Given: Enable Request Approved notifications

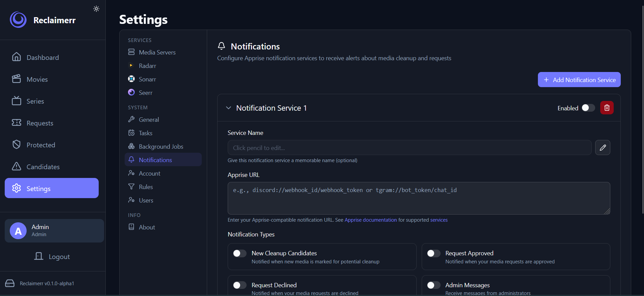Looking at the screenshot, I should click(x=433, y=253).
